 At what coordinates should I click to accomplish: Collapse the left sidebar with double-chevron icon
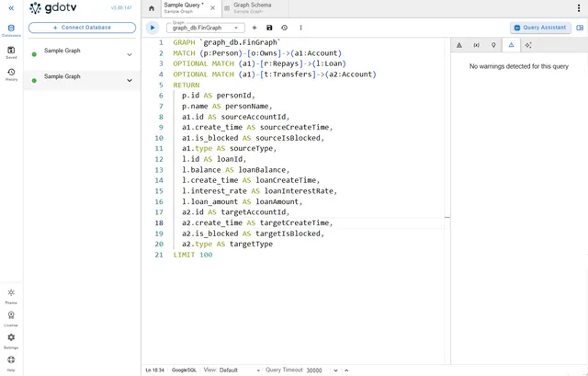click(11, 8)
